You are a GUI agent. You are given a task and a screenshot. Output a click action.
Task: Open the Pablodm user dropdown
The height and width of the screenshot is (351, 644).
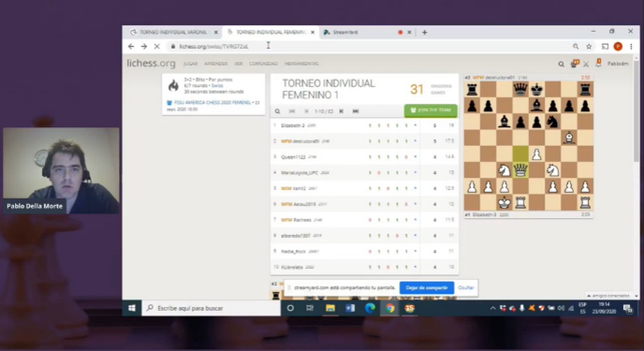[618, 64]
